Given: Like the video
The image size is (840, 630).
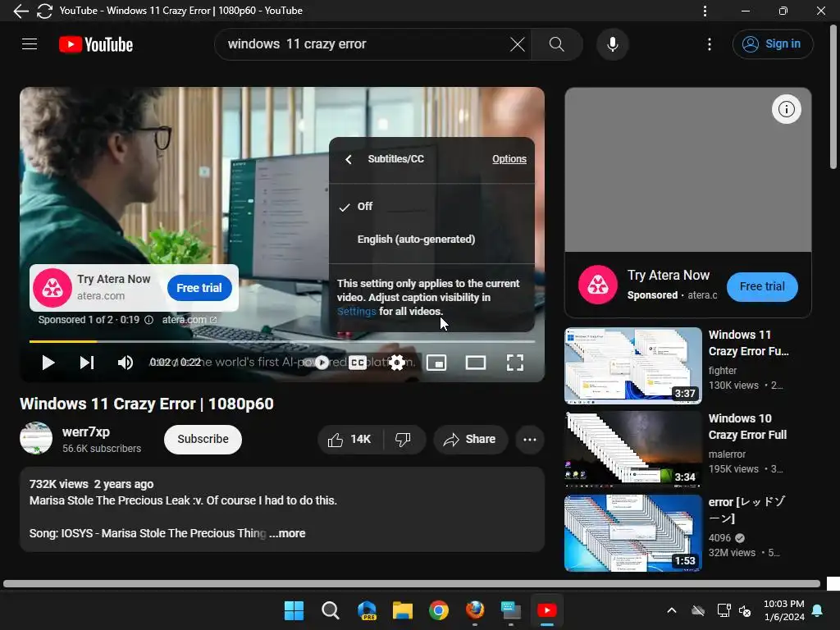Looking at the screenshot, I should [349, 440].
